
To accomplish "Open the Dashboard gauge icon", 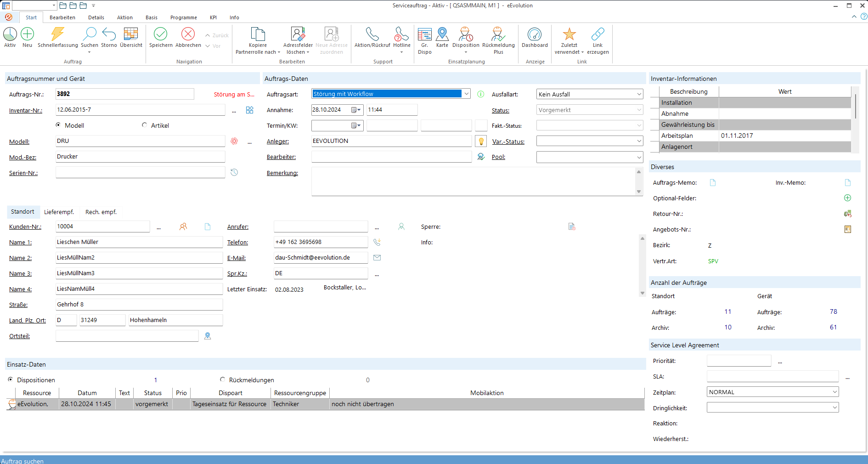I will pos(535,34).
